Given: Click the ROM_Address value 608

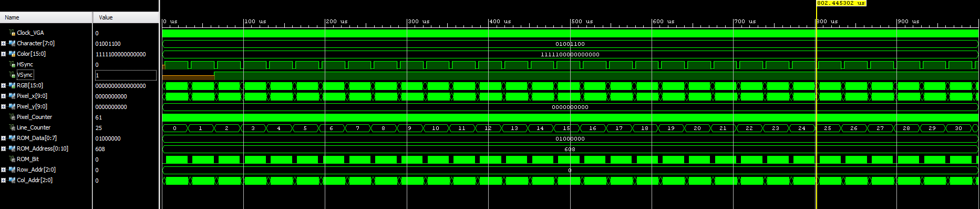Looking at the screenshot, I should (x=100, y=149).
